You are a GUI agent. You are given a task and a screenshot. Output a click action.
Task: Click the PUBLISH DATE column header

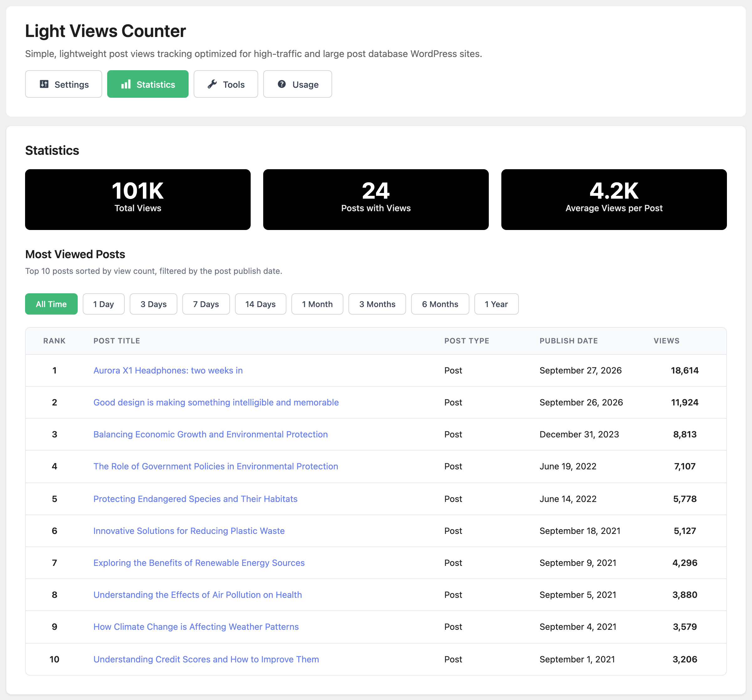[x=568, y=341]
